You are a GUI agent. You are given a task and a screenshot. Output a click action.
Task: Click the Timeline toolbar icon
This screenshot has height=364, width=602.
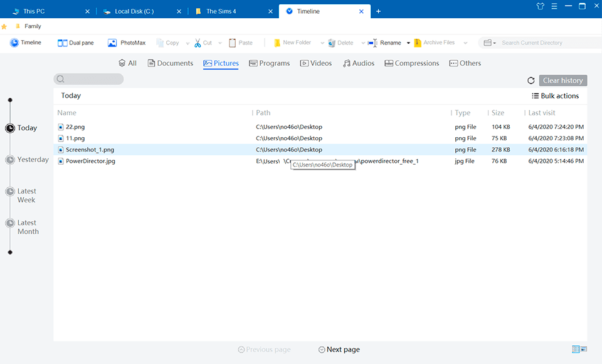(x=14, y=43)
